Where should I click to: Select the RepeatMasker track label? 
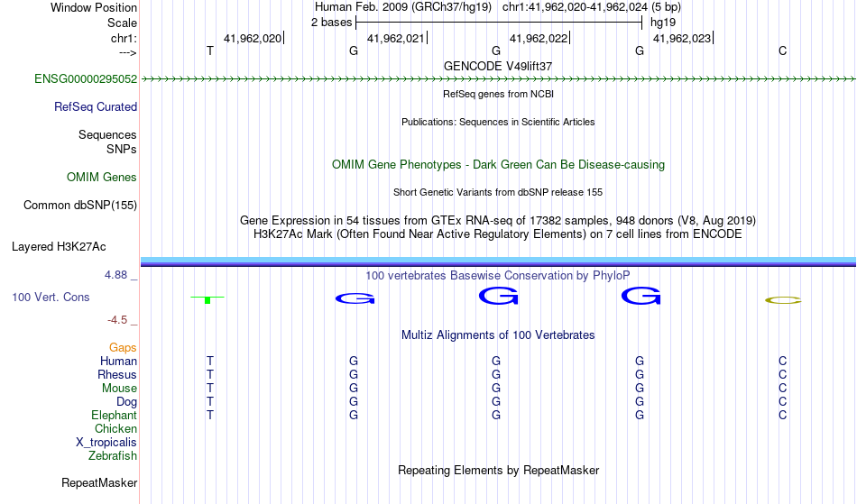coord(99,482)
